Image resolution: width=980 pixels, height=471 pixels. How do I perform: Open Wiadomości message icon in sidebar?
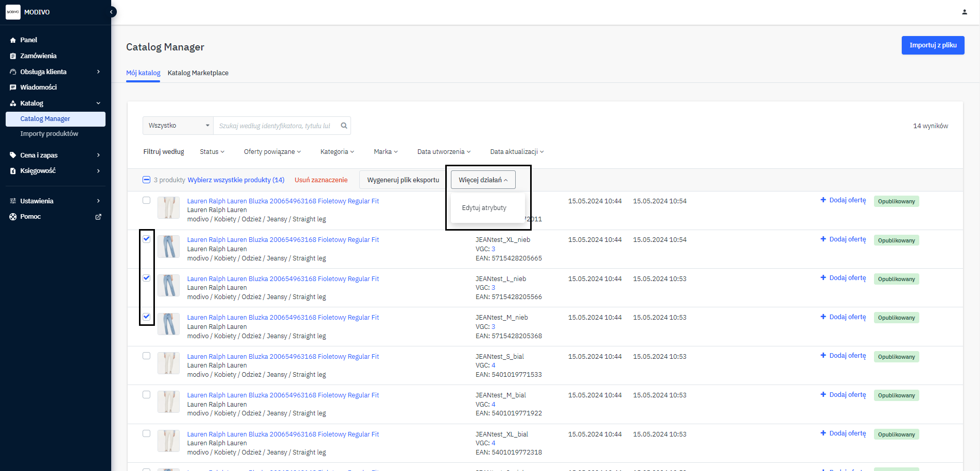[x=13, y=88]
